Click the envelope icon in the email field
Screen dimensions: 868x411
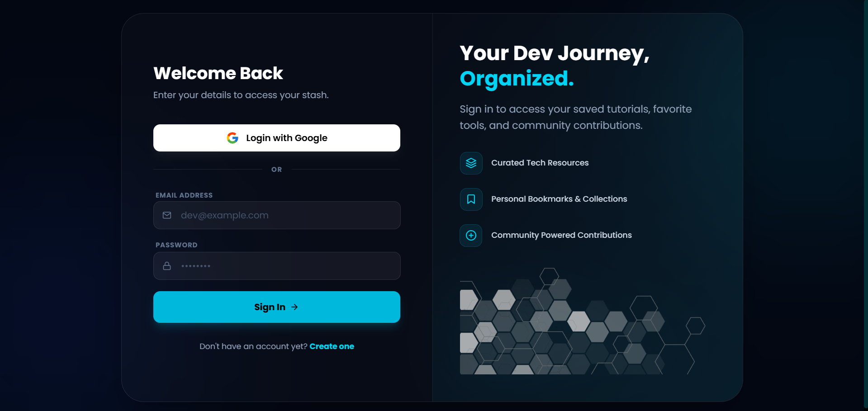click(x=167, y=215)
